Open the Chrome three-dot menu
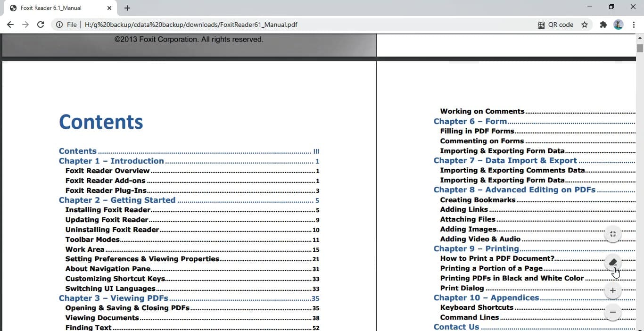This screenshot has height=331, width=644. tap(634, 25)
